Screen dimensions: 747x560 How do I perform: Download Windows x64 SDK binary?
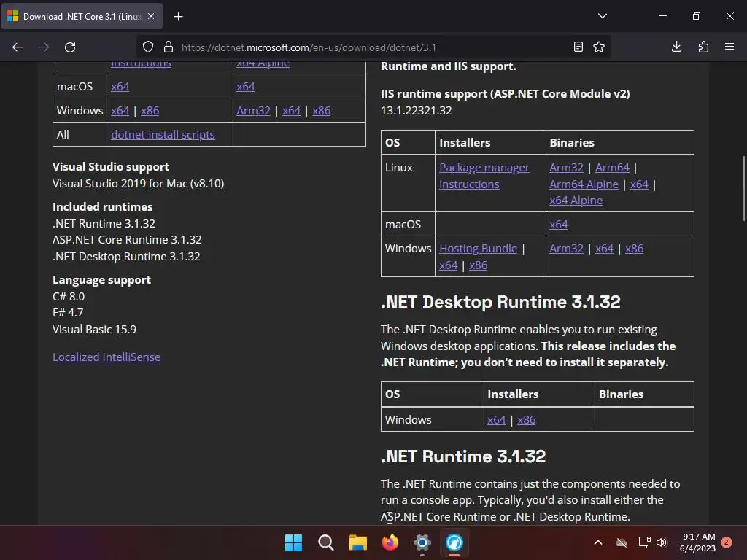[x=292, y=111]
